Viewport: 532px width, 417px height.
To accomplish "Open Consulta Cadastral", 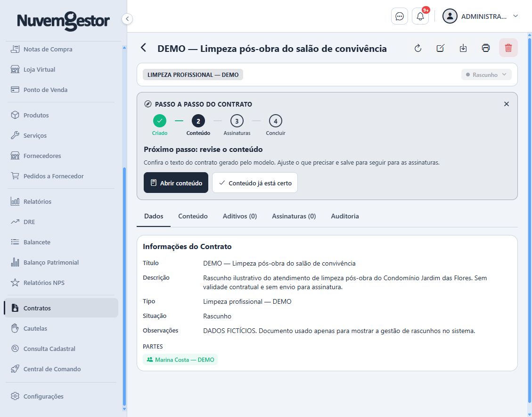I will point(61,349).
